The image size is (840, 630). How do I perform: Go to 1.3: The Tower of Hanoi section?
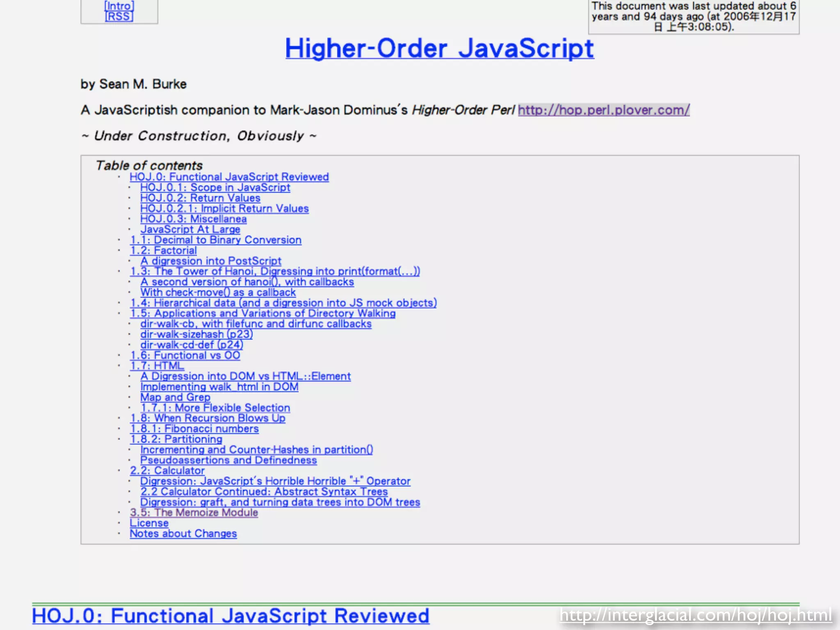(275, 271)
